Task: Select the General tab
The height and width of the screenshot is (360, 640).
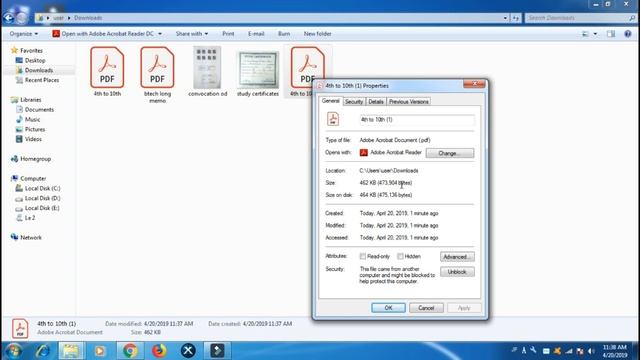Action: (x=331, y=101)
